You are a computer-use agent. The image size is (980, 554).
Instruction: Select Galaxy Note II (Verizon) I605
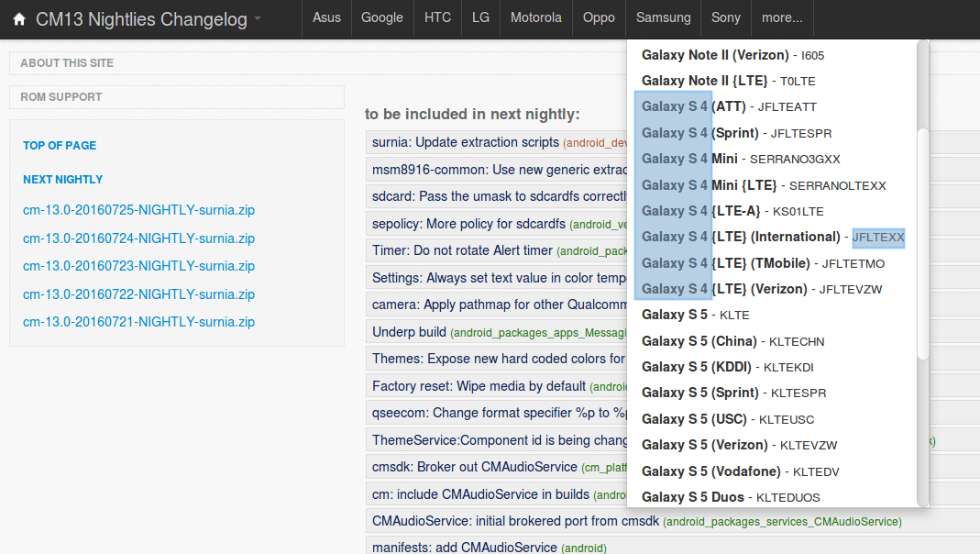pyautogui.click(x=732, y=55)
